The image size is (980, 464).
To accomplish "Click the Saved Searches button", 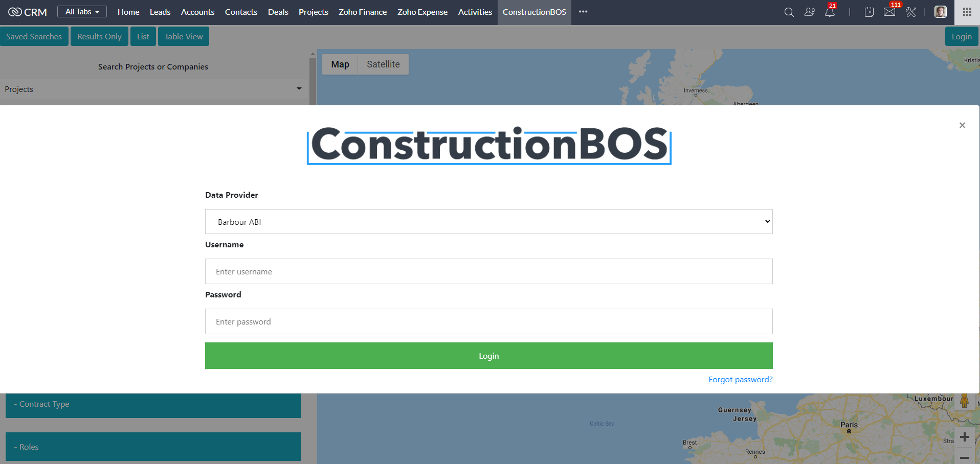I will (34, 36).
